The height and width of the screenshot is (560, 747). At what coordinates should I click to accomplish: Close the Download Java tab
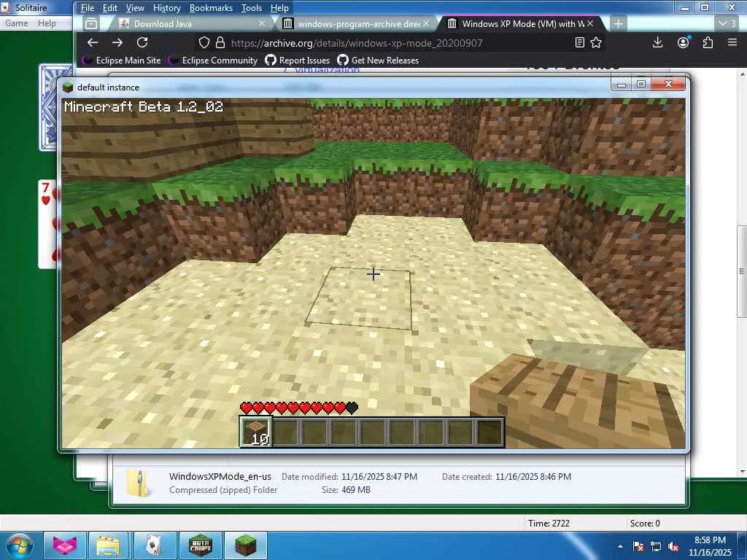click(x=262, y=23)
